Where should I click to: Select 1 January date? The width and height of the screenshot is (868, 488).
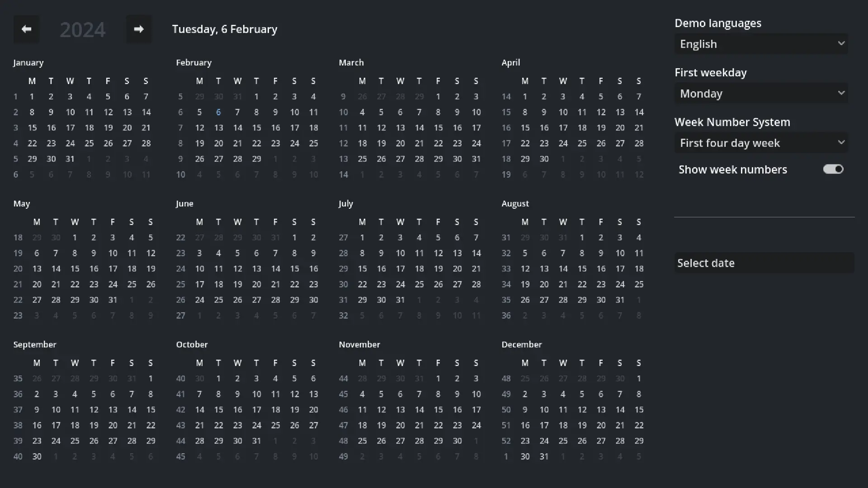[32, 97]
